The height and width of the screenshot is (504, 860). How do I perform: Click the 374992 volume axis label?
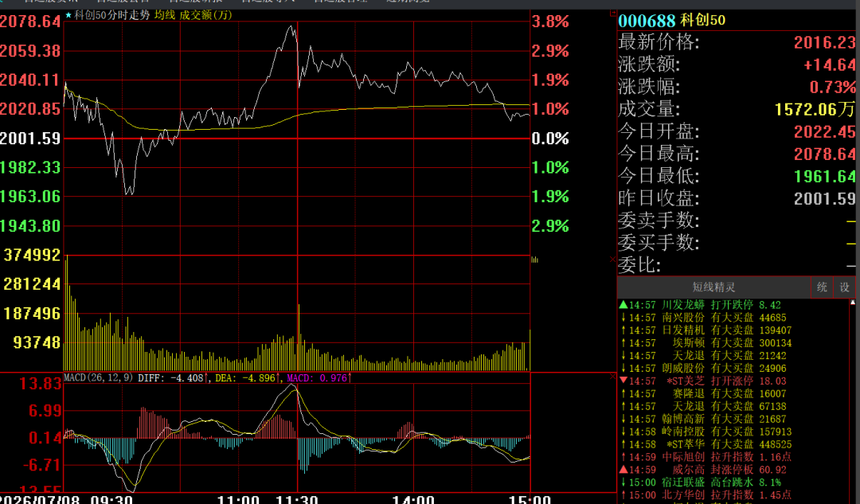pos(32,255)
